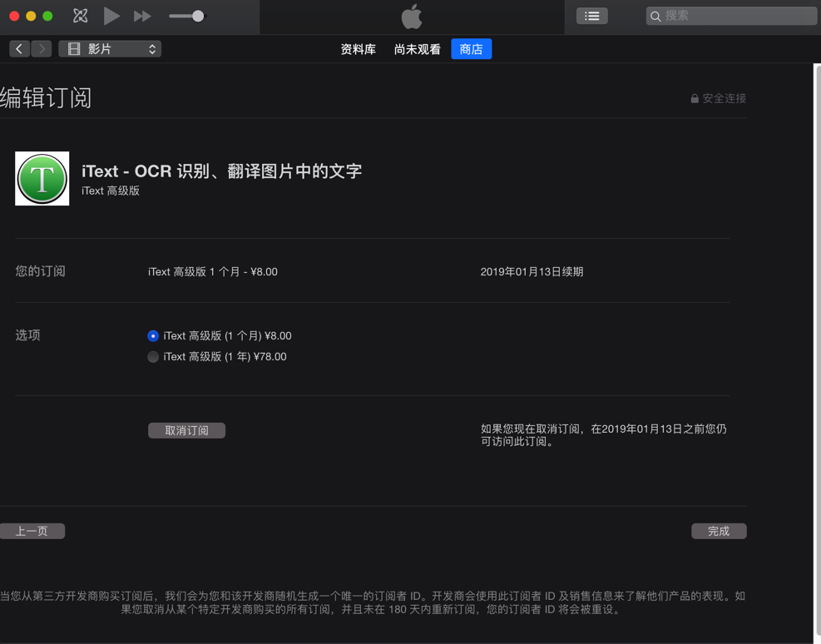Click the 完成 button
The height and width of the screenshot is (644, 821).
[719, 531]
